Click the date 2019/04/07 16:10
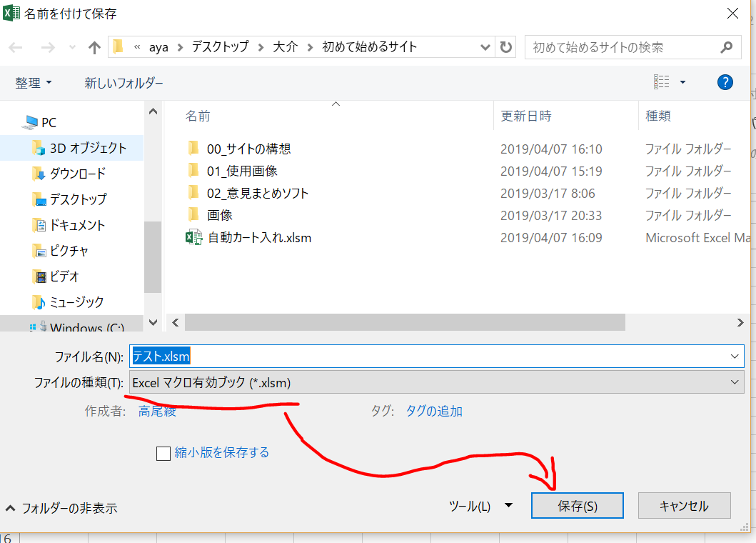 (x=551, y=149)
